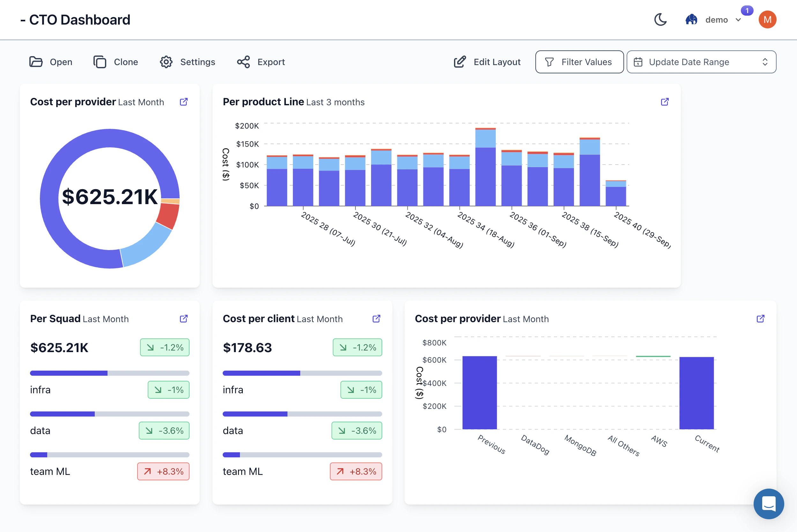The width and height of the screenshot is (797, 532).
Task: Toggle dark mode with the moon icon
Action: pyautogui.click(x=660, y=20)
